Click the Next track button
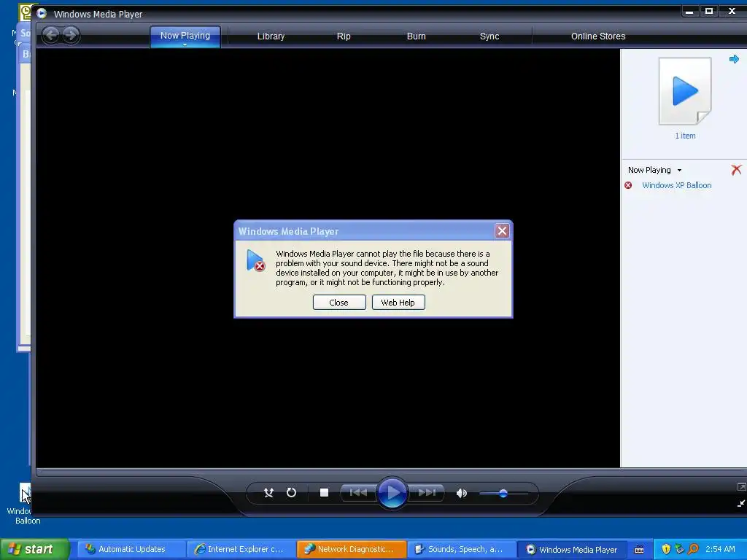Image resolution: width=747 pixels, height=560 pixels. pyautogui.click(x=427, y=492)
